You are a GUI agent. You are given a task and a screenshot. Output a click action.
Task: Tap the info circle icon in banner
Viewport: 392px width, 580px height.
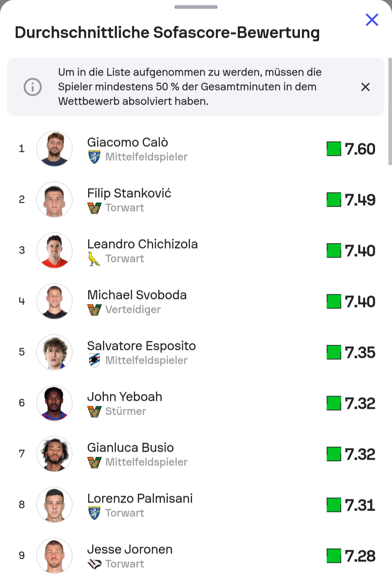(x=33, y=87)
